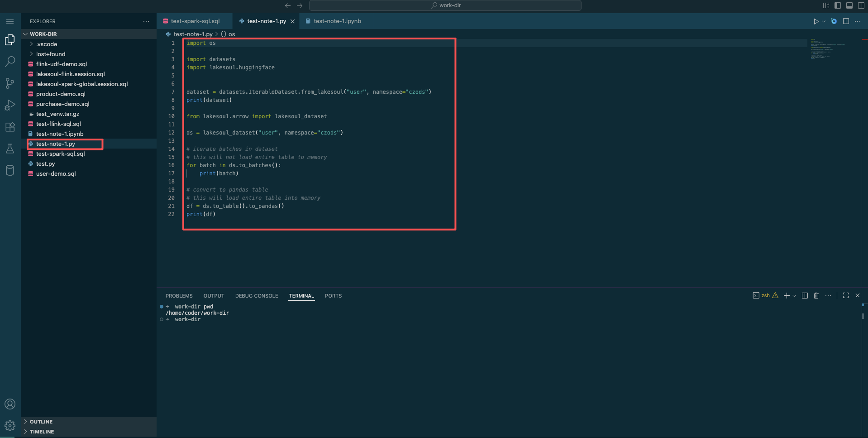Switch to the DEBUG CONSOLE panel tab
868x438 pixels.
[x=257, y=296]
